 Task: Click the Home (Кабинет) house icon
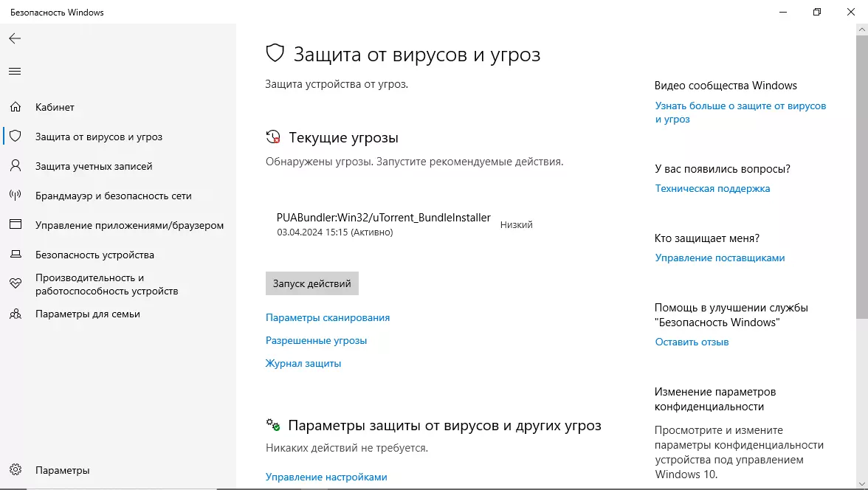pyautogui.click(x=15, y=107)
